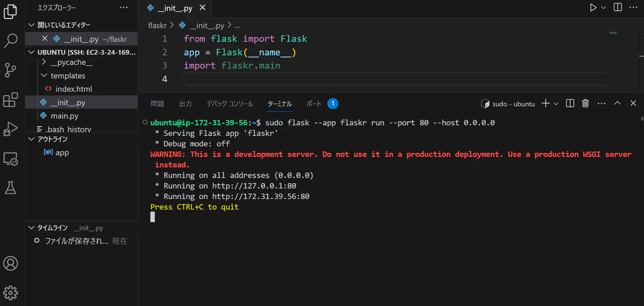Switch to the 出力 panel tab

(185, 103)
